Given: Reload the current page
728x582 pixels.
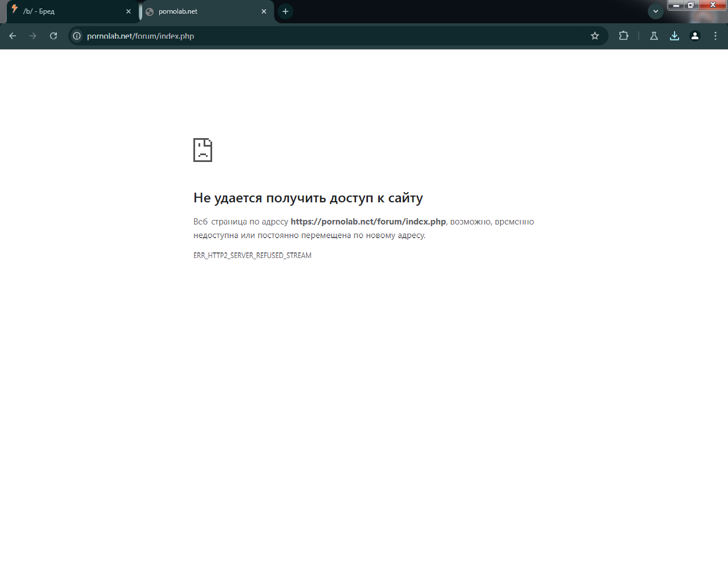Looking at the screenshot, I should pos(53,36).
